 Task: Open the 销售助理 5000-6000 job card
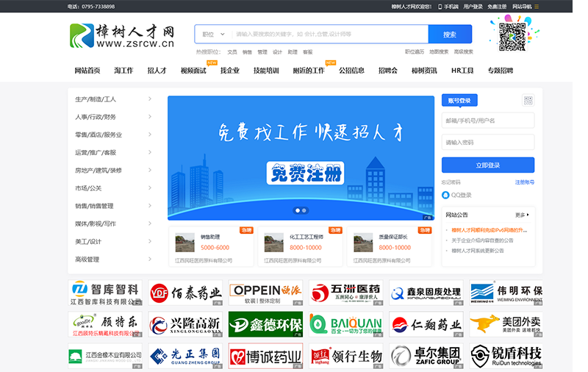click(211, 246)
